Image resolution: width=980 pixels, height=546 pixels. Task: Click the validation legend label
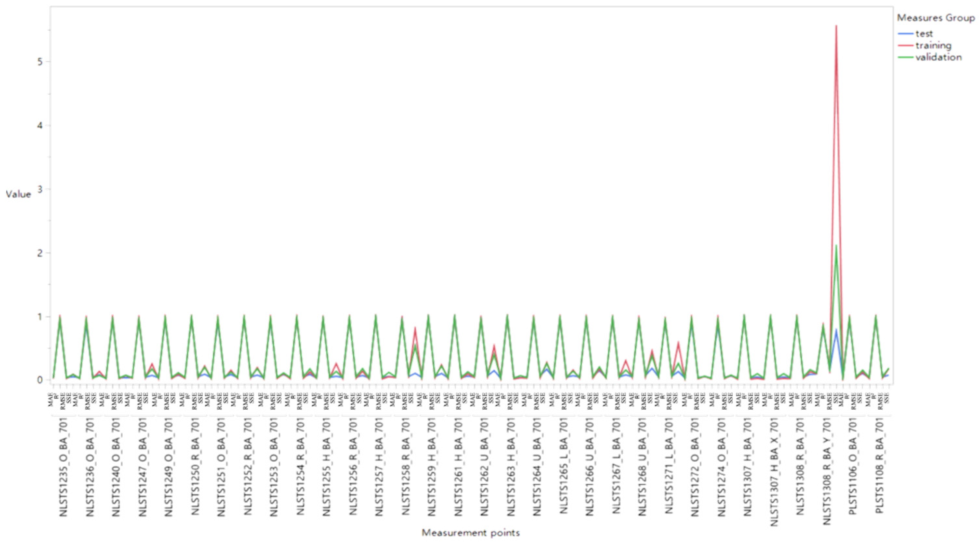(x=939, y=57)
